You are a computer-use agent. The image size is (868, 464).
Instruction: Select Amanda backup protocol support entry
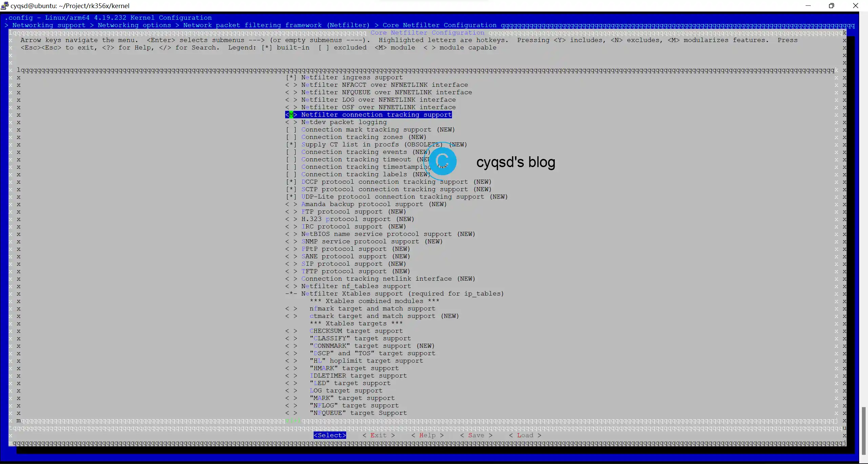366,204
